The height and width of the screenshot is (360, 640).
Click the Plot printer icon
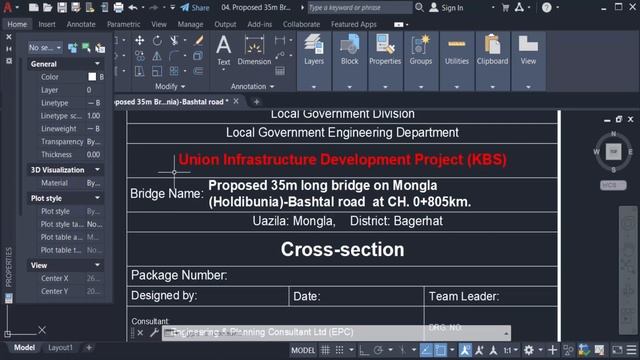(x=118, y=7)
